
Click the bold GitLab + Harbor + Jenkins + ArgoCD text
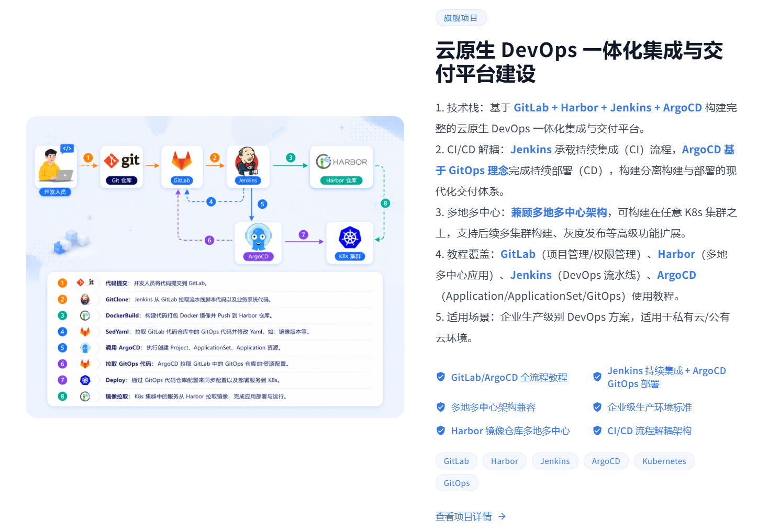[x=608, y=108]
